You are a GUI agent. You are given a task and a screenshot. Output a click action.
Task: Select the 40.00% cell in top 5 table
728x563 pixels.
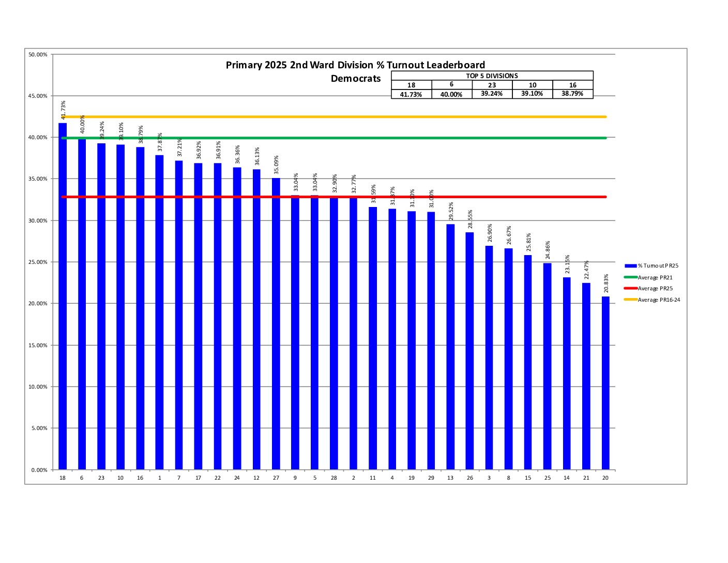point(451,94)
